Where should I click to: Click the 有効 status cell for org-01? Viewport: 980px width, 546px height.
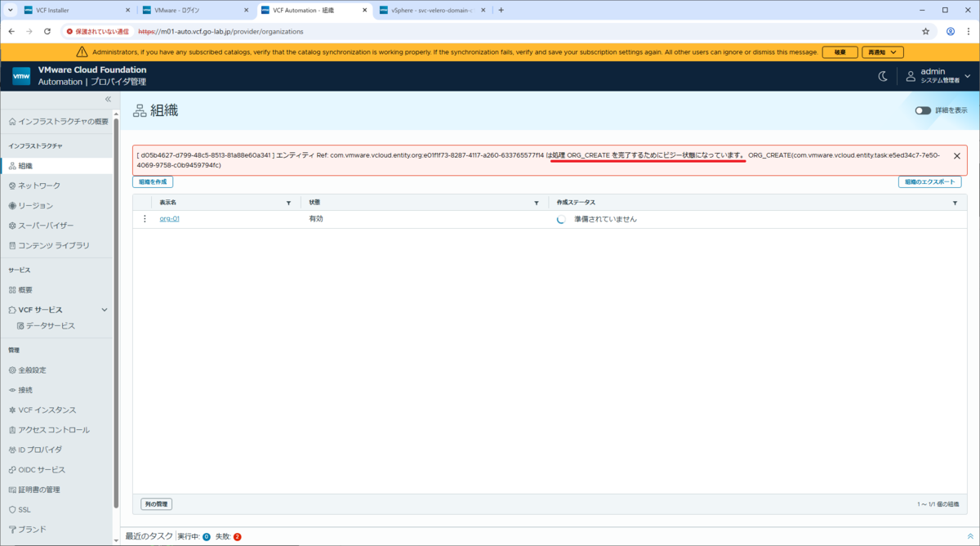click(x=316, y=219)
